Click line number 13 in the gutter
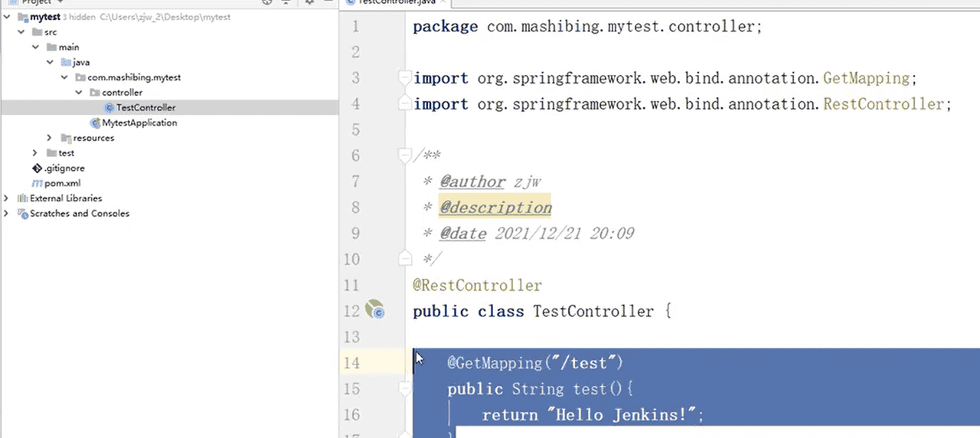 [352, 337]
